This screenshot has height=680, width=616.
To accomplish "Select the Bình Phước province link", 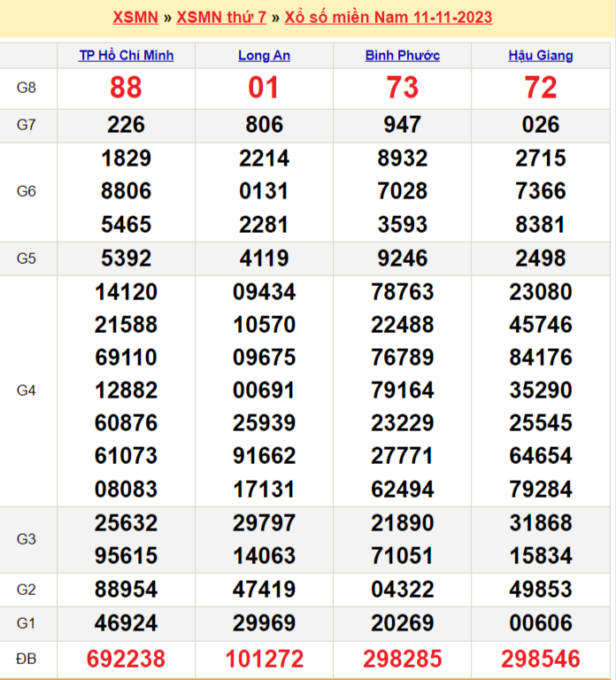I will (402, 55).
